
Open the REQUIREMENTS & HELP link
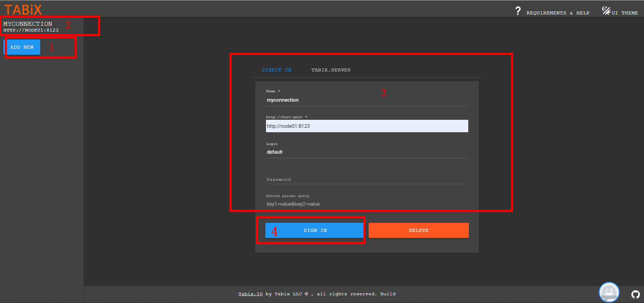click(558, 13)
